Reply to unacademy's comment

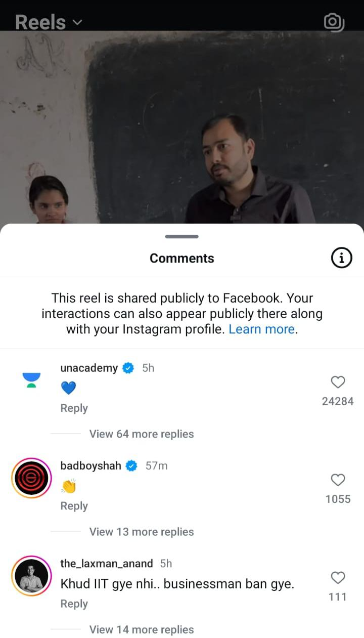click(x=74, y=408)
